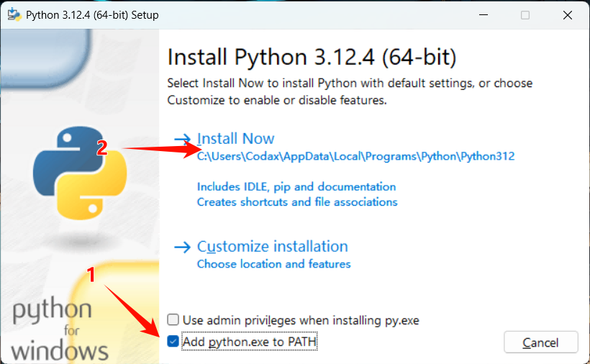Screen dimensions: 590x364
Task: Click the disabled maximize window icon
Action: pyautogui.click(x=525, y=15)
